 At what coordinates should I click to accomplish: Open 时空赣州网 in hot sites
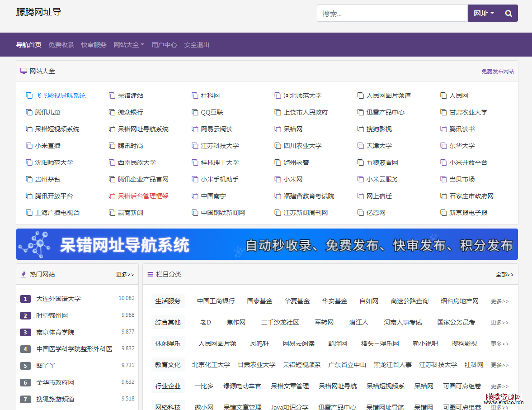[52, 315]
